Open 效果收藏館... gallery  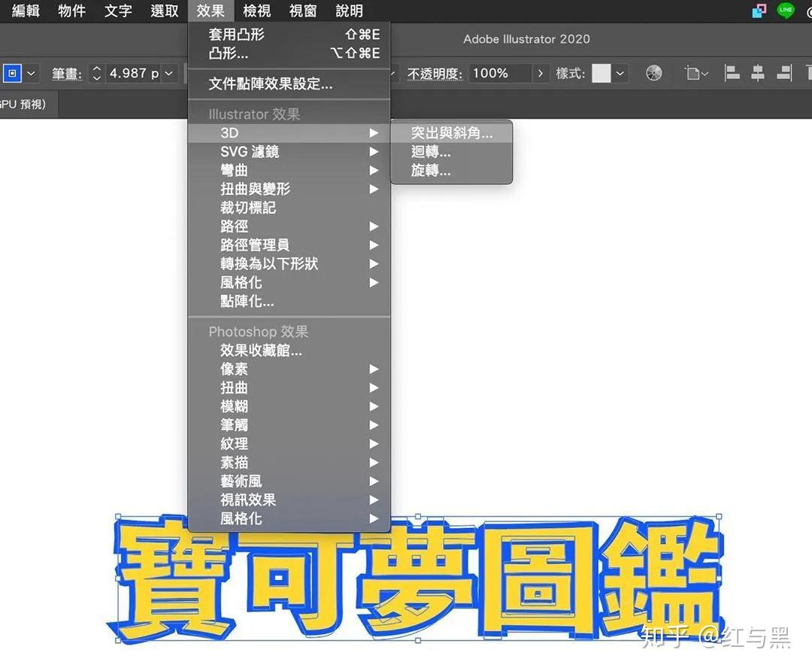(289, 351)
